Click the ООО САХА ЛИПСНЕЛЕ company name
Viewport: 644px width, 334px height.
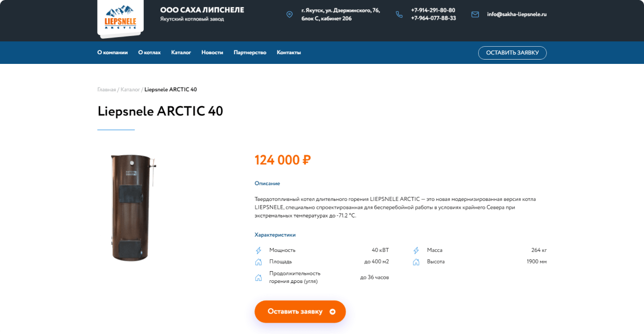pos(202,10)
